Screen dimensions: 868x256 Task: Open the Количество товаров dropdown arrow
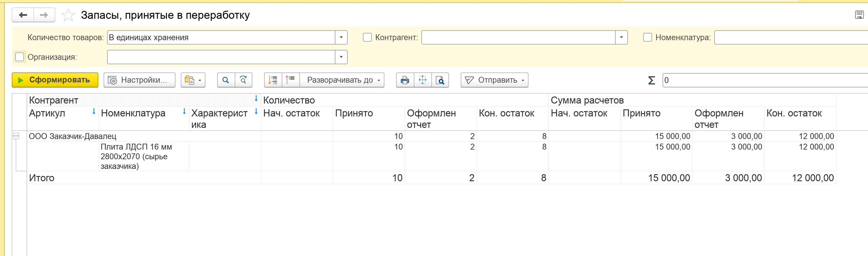pyautogui.click(x=341, y=38)
